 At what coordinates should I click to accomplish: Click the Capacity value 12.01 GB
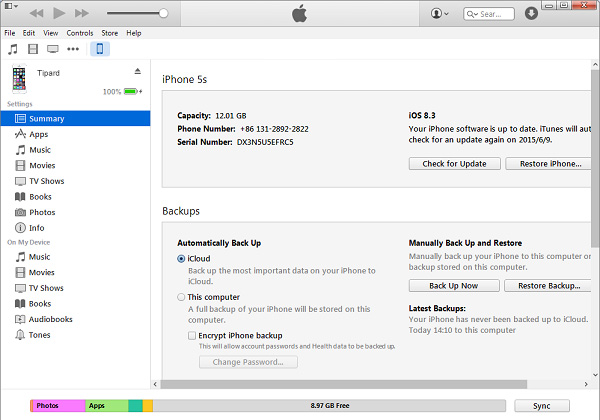click(x=231, y=116)
